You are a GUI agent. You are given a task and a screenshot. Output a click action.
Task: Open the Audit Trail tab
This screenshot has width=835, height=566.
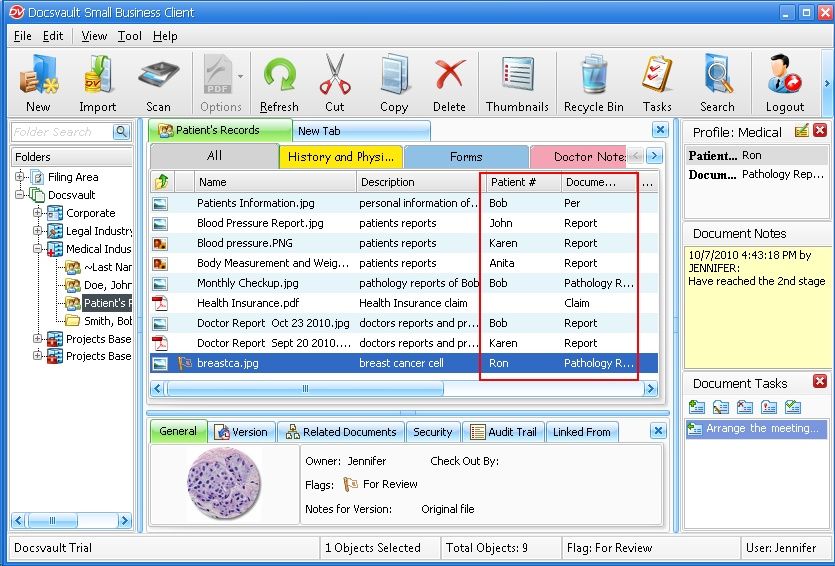coord(504,432)
